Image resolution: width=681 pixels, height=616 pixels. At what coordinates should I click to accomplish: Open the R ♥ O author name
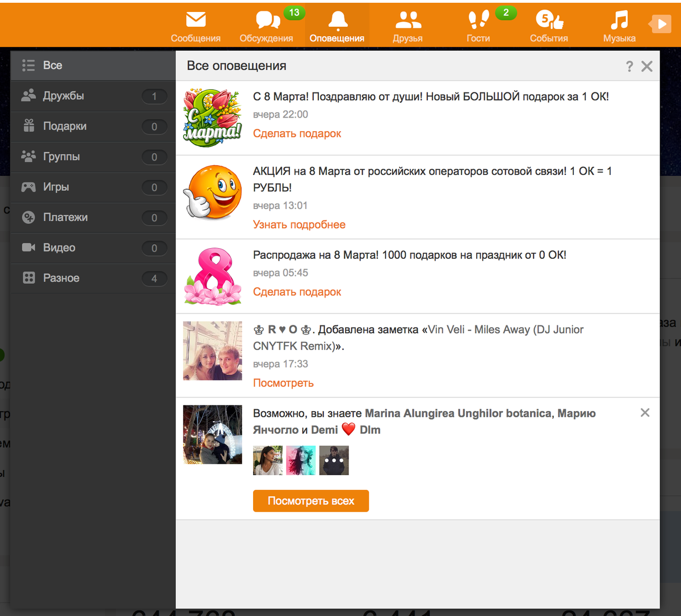(283, 329)
